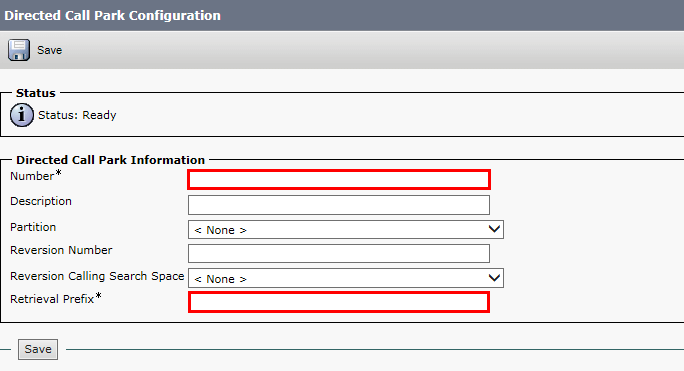Viewport: 684px width, 371px height.
Task: Click into the Retrieval Prefix field
Action: 339,302
